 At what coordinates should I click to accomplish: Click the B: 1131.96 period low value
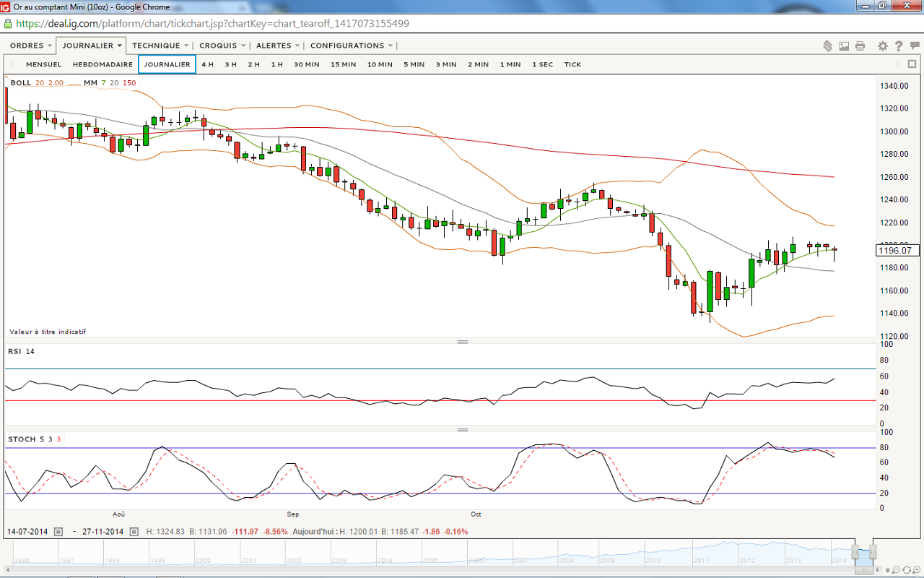tap(208, 532)
